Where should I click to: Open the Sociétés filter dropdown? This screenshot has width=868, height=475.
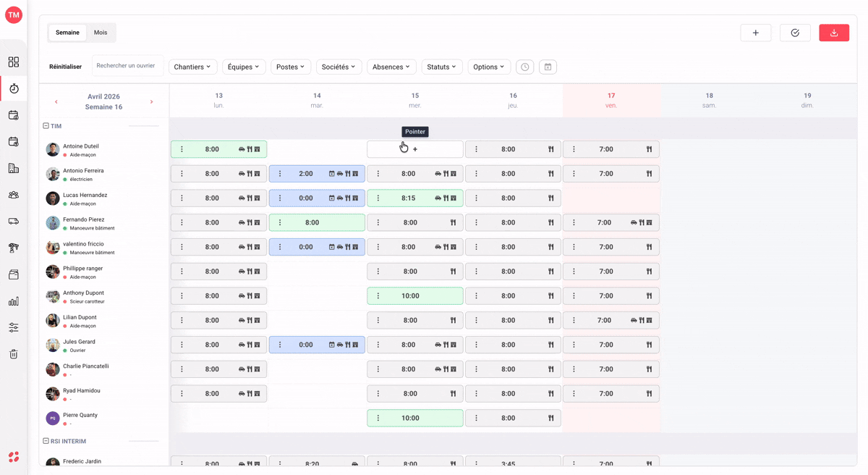[339, 67]
